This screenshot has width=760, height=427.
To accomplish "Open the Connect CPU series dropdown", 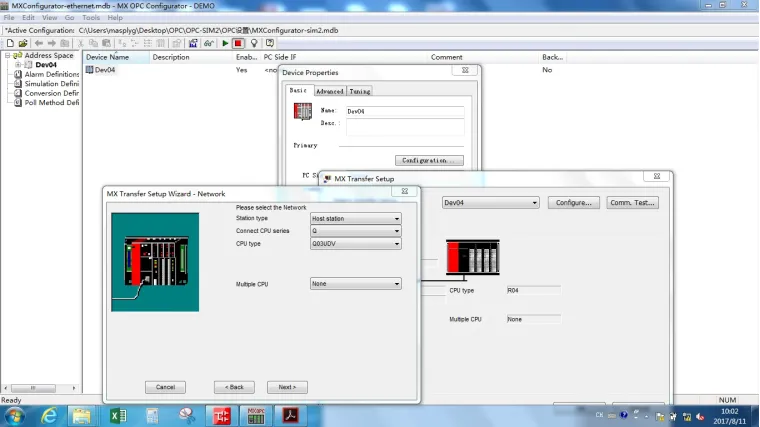I will click(x=355, y=231).
